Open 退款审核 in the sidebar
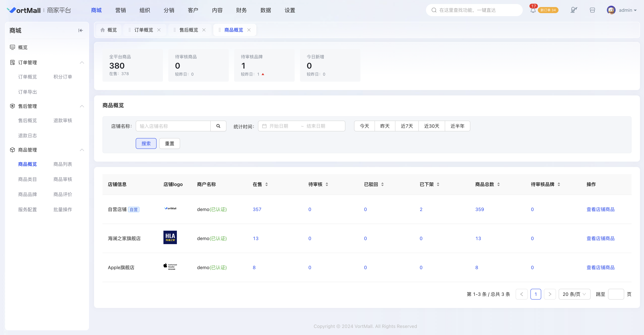Viewport: 644px width, 335px height. [x=63, y=120]
